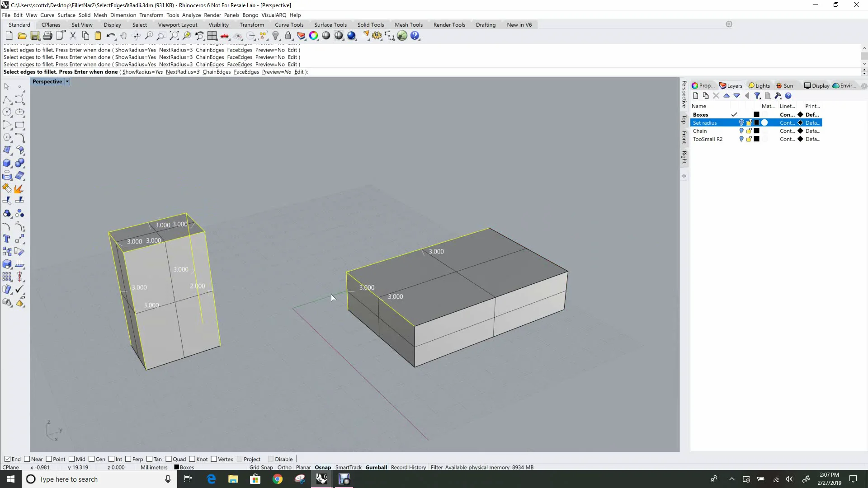Activate the Zoom window tool
This screenshot has width=868, height=488.
tap(161, 36)
